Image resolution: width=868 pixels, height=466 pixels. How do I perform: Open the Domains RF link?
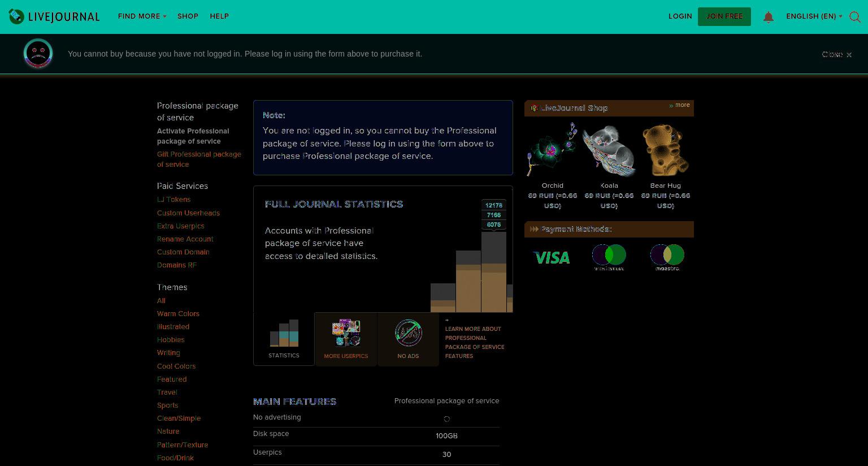(x=177, y=265)
